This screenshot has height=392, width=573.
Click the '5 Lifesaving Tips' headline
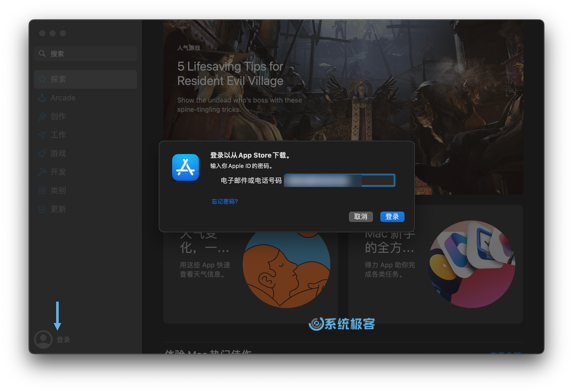coord(230,74)
